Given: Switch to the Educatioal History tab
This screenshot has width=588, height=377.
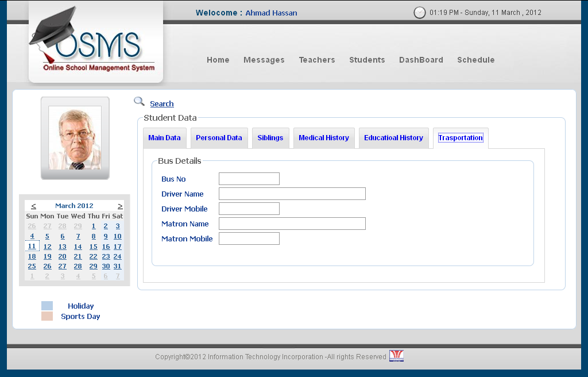Looking at the screenshot, I should pyautogui.click(x=393, y=138).
